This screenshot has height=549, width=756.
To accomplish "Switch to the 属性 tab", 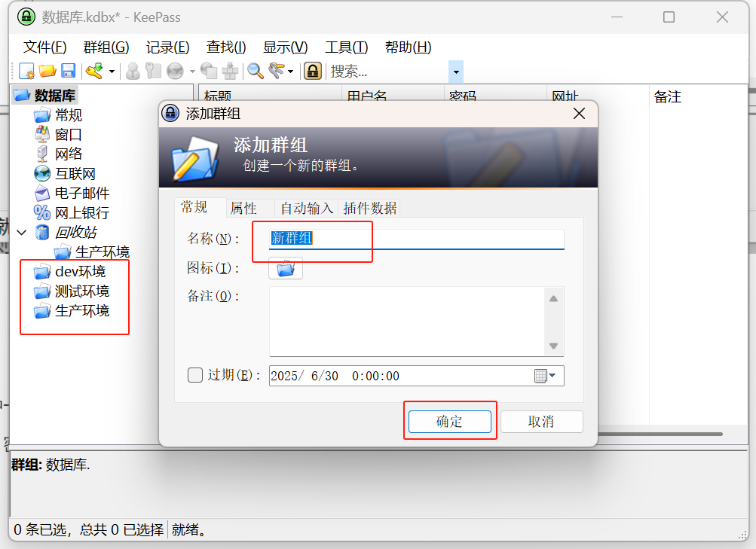I will coord(243,208).
